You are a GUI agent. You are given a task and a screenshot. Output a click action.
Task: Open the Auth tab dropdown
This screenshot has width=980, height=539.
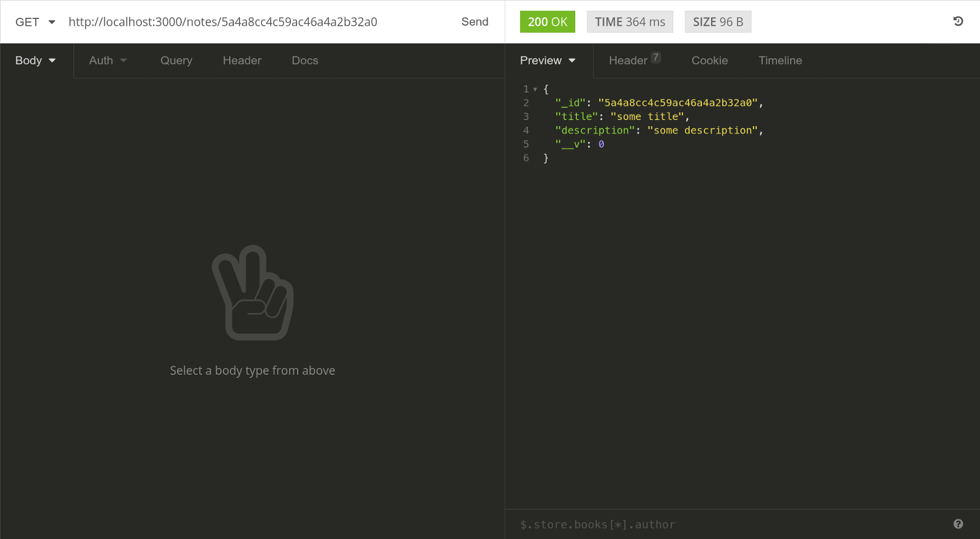tap(108, 61)
